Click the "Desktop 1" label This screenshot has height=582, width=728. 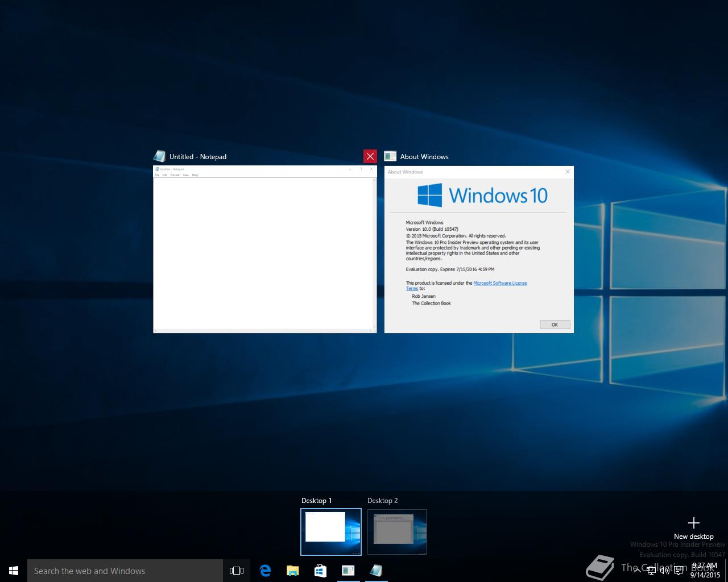(x=316, y=501)
